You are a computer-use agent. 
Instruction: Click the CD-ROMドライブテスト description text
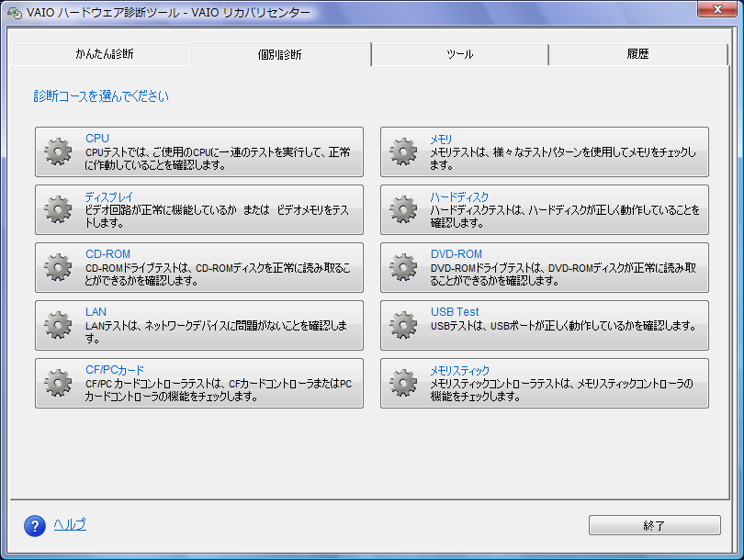[x=218, y=274]
